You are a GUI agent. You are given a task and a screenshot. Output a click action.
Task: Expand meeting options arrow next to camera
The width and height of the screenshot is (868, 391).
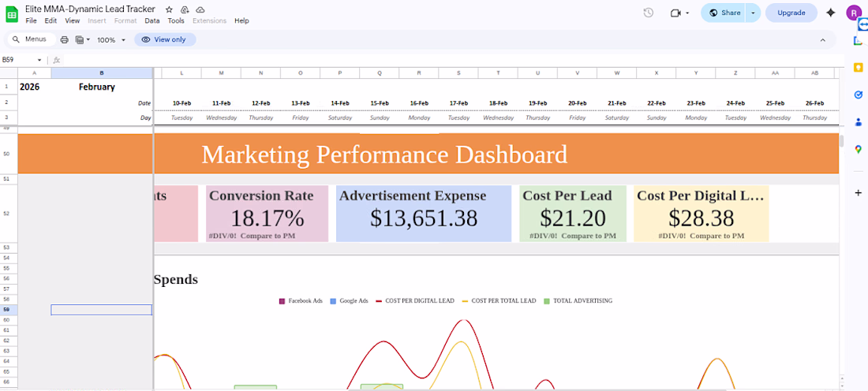click(687, 13)
